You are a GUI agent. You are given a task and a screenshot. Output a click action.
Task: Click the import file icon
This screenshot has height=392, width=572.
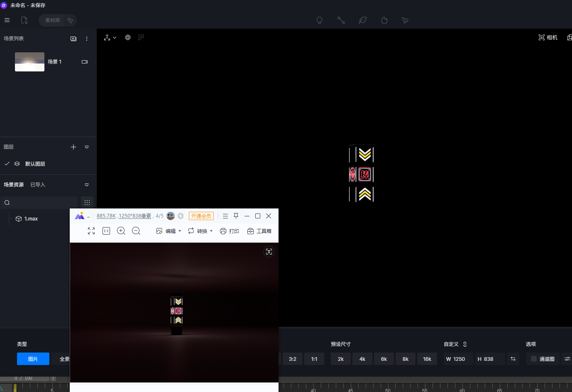coord(24,20)
